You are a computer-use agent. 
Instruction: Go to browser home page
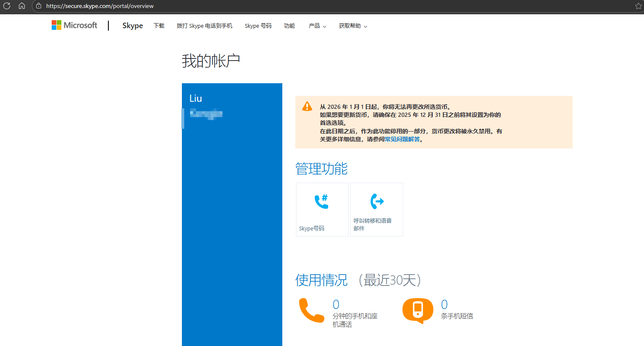[21, 6]
